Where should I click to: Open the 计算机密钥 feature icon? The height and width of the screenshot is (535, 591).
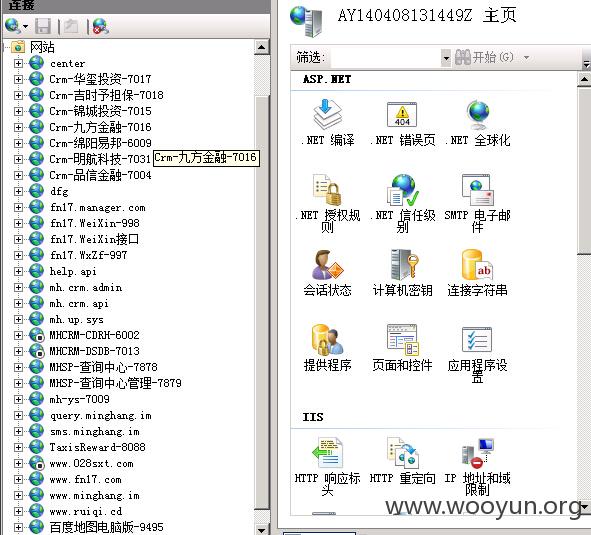(404, 265)
